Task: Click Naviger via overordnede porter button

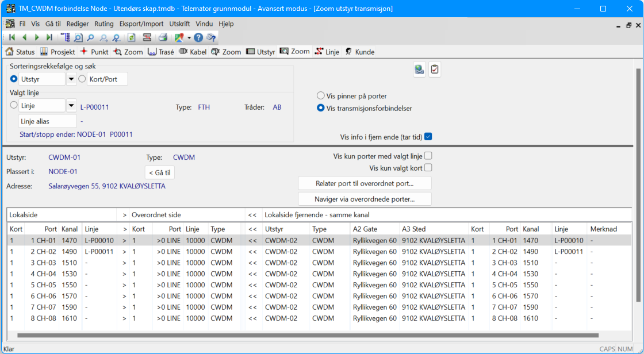Action: click(x=365, y=199)
